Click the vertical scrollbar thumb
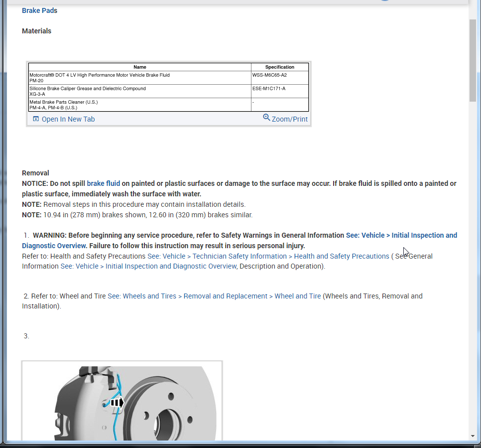This screenshot has height=448, width=481. coord(473,60)
